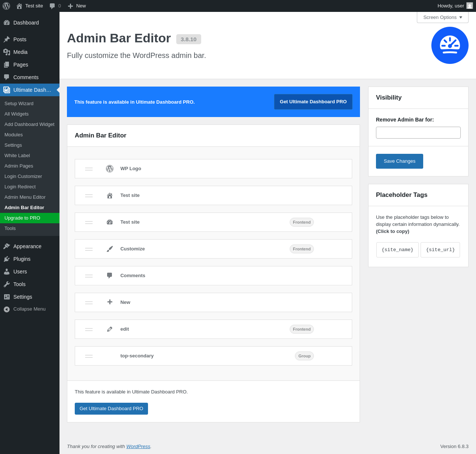Click the drag handle on the top-secondary row
Viewport: 476px width, 454px height.
pos(89,356)
